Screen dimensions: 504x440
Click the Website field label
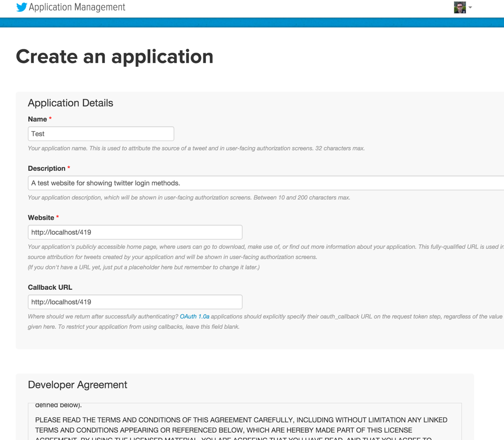(x=41, y=218)
